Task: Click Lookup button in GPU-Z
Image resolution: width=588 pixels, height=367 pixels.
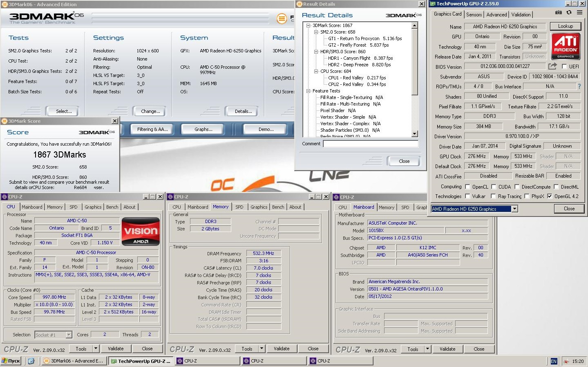Action: [x=566, y=26]
